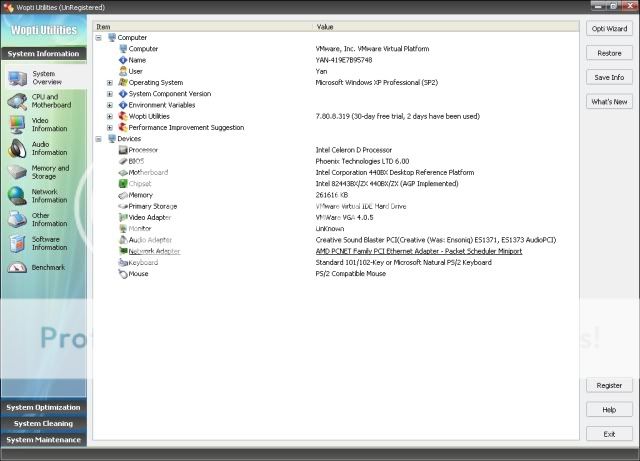Click the Primary Storage icon
The height and width of the screenshot is (461, 640).
tap(123, 206)
